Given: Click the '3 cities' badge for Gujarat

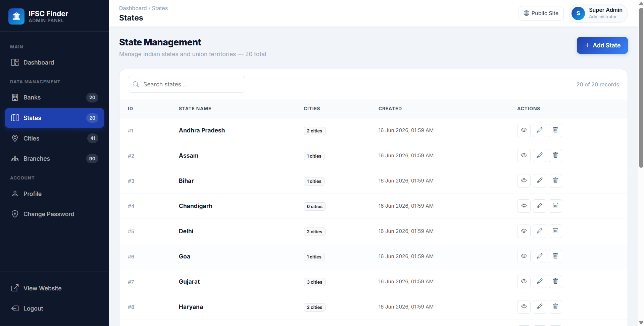Looking at the screenshot, I should point(314,282).
